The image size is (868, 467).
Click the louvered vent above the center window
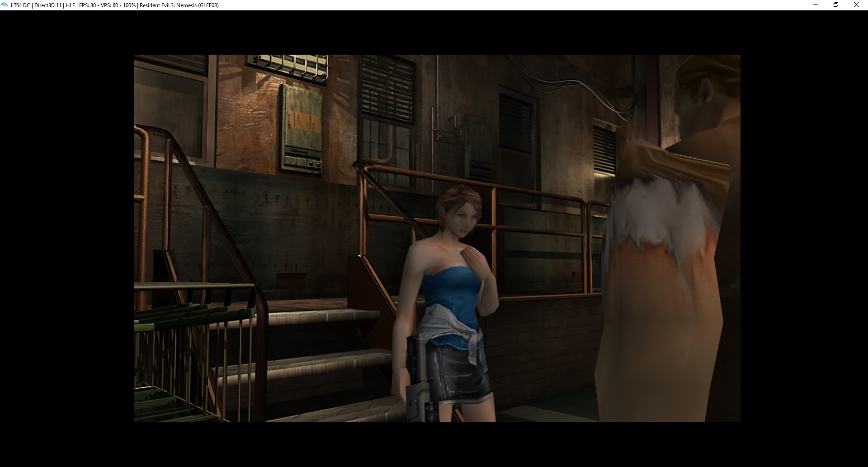click(387, 88)
